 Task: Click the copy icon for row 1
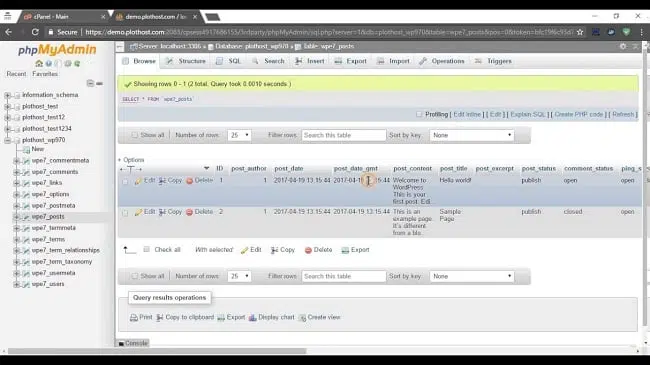click(x=162, y=181)
